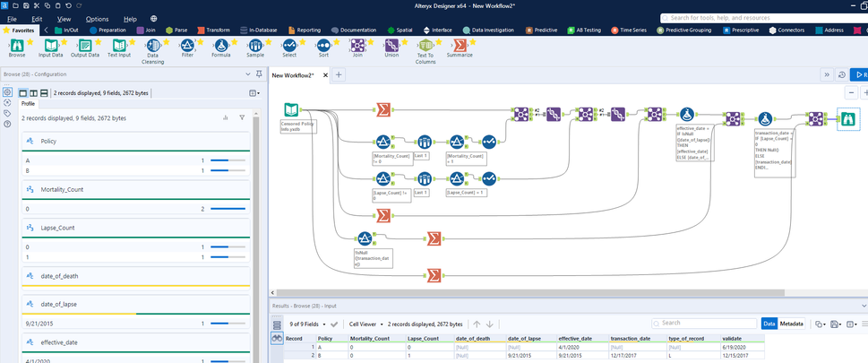Image resolution: width=868 pixels, height=363 pixels.
Task: Choose the Formula tool in the palette
Action: (221, 46)
